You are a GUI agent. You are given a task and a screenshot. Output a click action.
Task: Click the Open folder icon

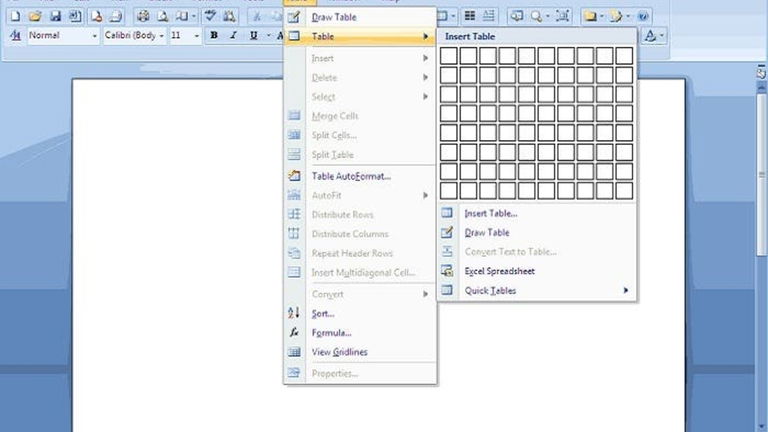(x=34, y=16)
